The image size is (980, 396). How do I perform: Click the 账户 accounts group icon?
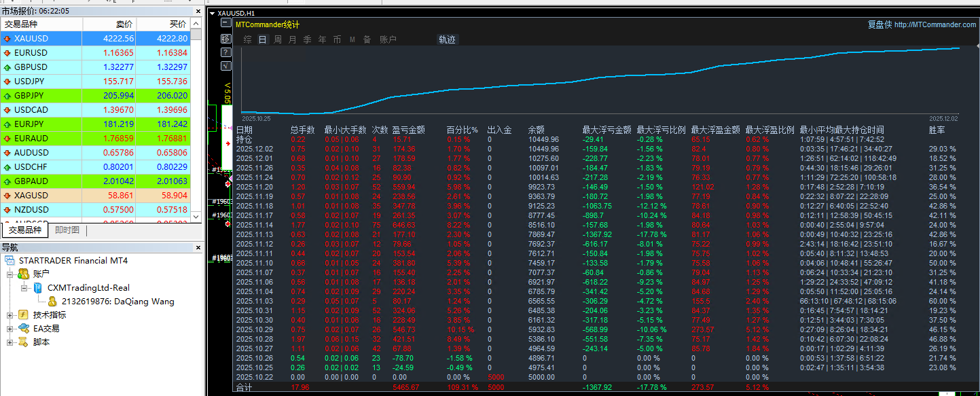tap(24, 274)
